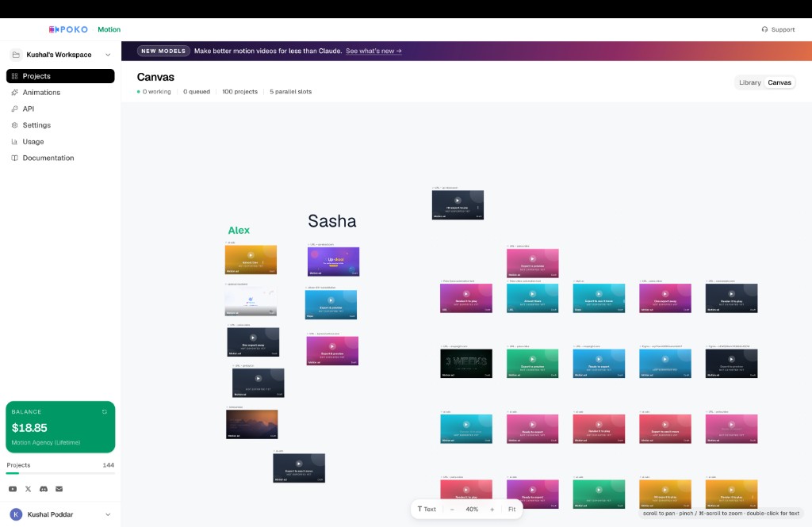Click the POKO logo
Viewport: 812px width, 527px height.
(68, 29)
